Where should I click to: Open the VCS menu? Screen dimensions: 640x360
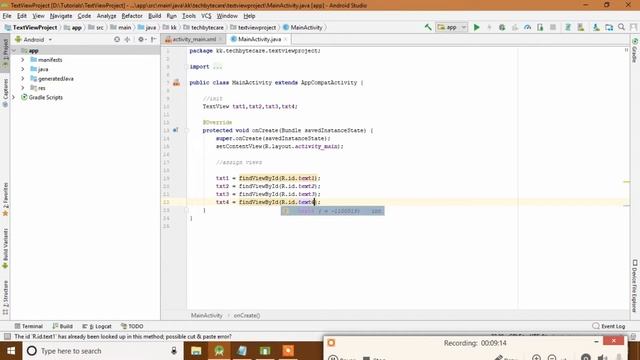pos(206,16)
